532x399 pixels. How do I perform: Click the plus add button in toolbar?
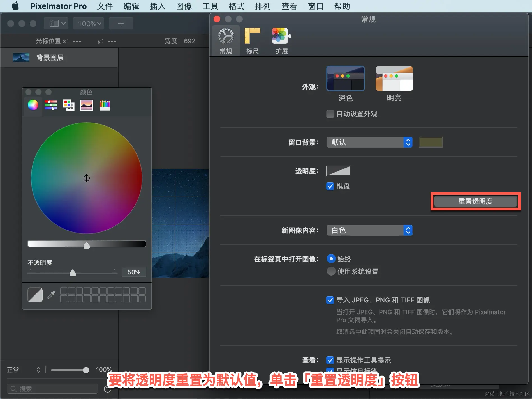[121, 23]
